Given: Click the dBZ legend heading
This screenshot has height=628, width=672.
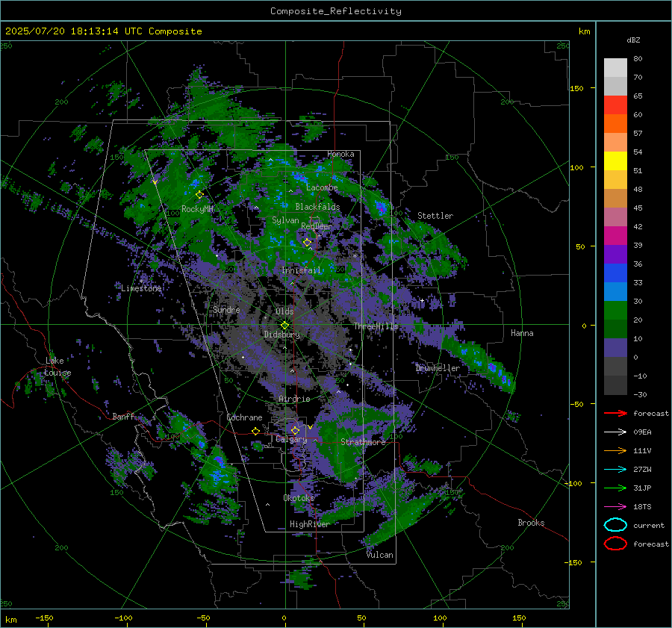Looking at the screenshot, I should coord(633,40).
